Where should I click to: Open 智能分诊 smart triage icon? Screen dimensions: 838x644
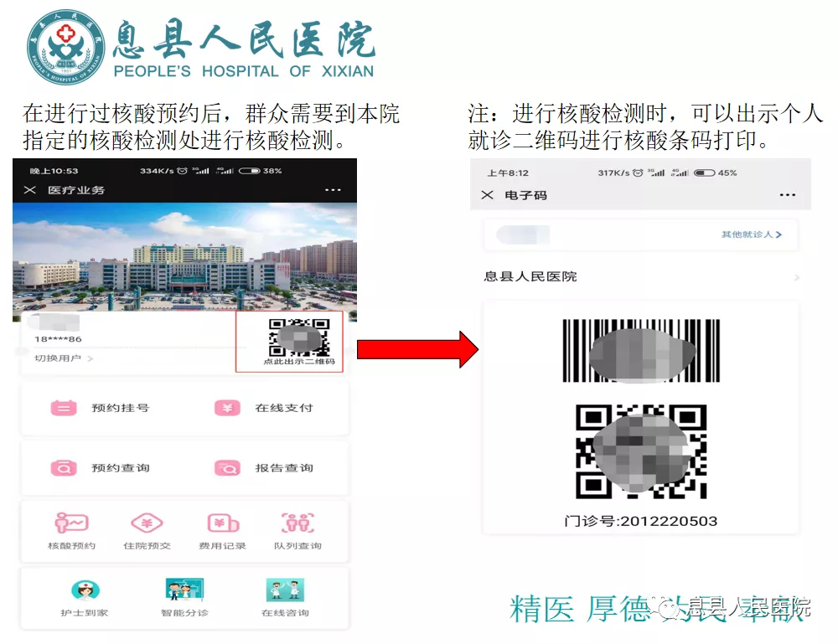[184, 590]
